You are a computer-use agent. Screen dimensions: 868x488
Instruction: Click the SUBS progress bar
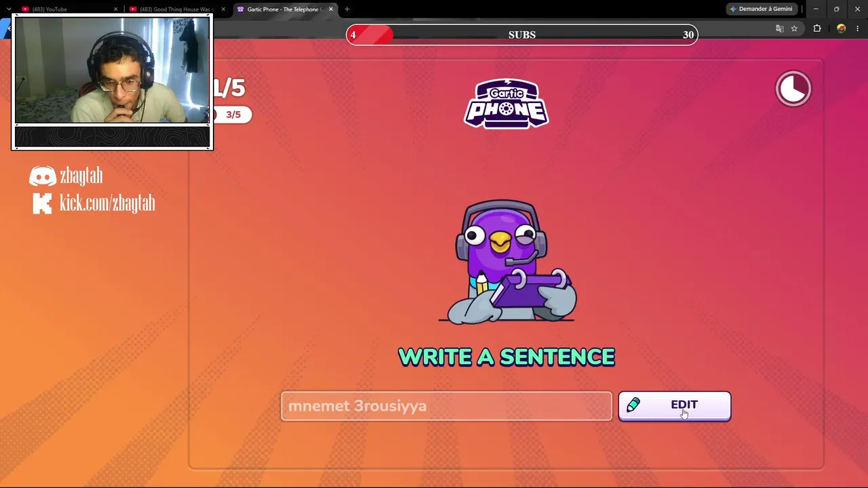522,35
